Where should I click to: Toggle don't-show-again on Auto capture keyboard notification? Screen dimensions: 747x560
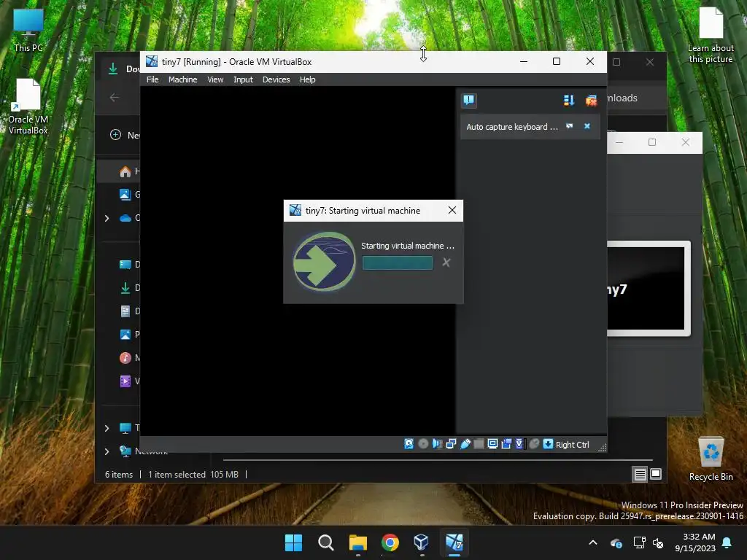click(x=569, y=126)
